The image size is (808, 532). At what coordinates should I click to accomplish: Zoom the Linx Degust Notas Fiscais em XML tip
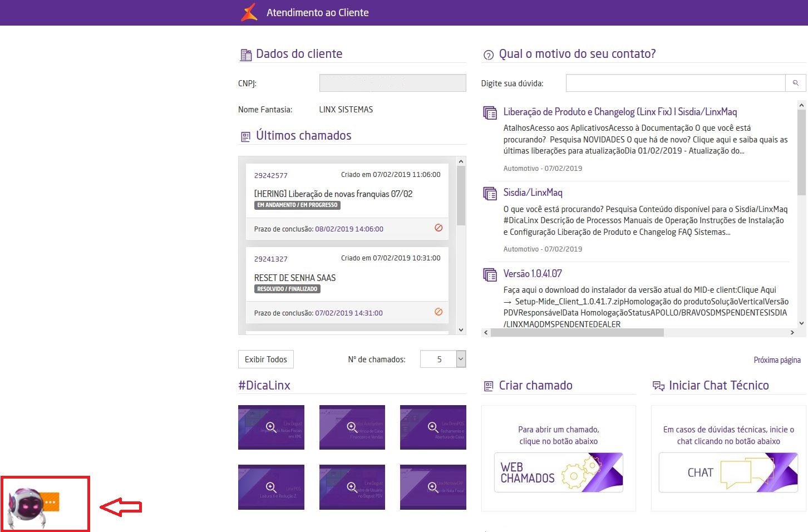271,427
